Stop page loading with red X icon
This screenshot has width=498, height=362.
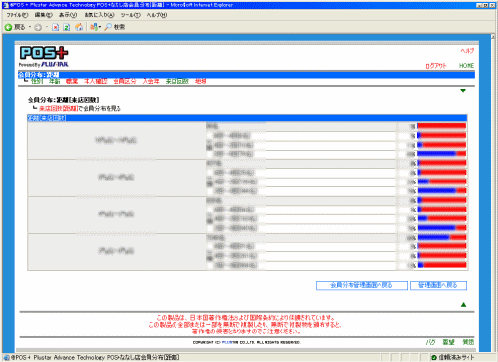[x=55, y=27]
